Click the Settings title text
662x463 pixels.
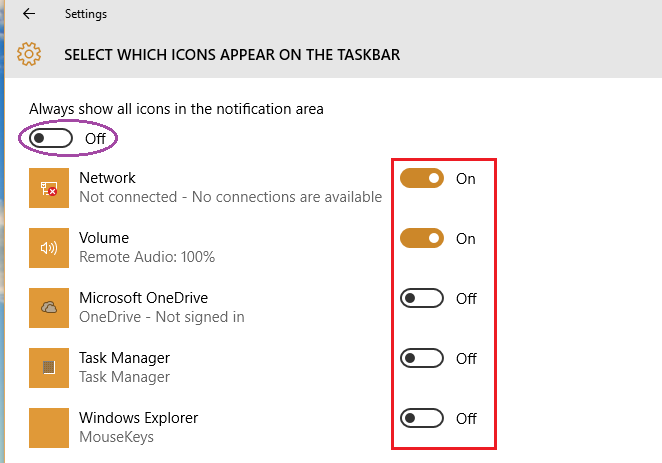[86, 14]
